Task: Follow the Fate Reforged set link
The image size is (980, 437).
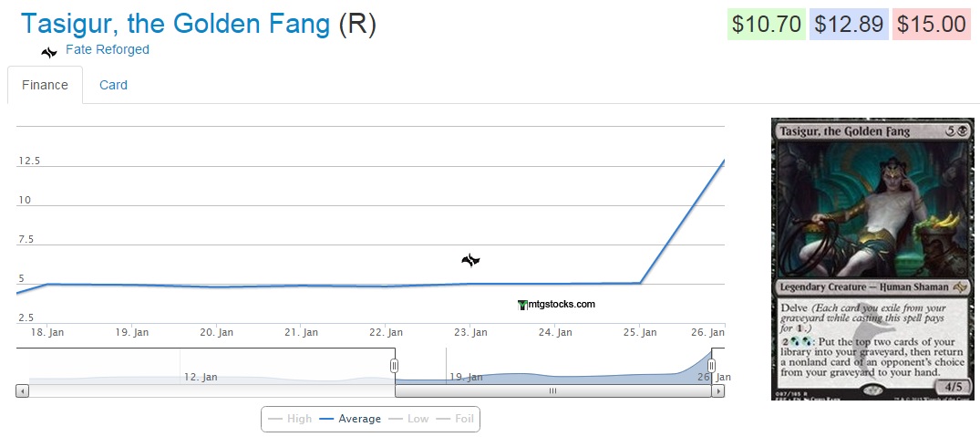Action: [108, 49]
